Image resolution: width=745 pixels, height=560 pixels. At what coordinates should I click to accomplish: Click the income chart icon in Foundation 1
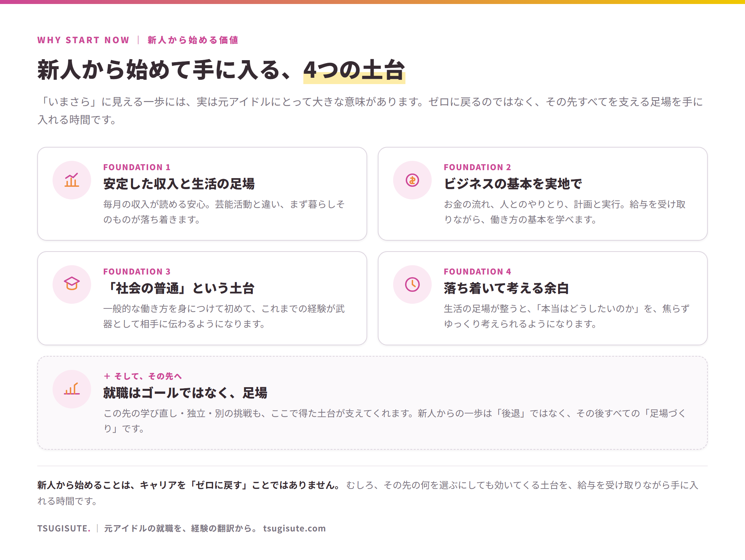(x=72, y=180)
